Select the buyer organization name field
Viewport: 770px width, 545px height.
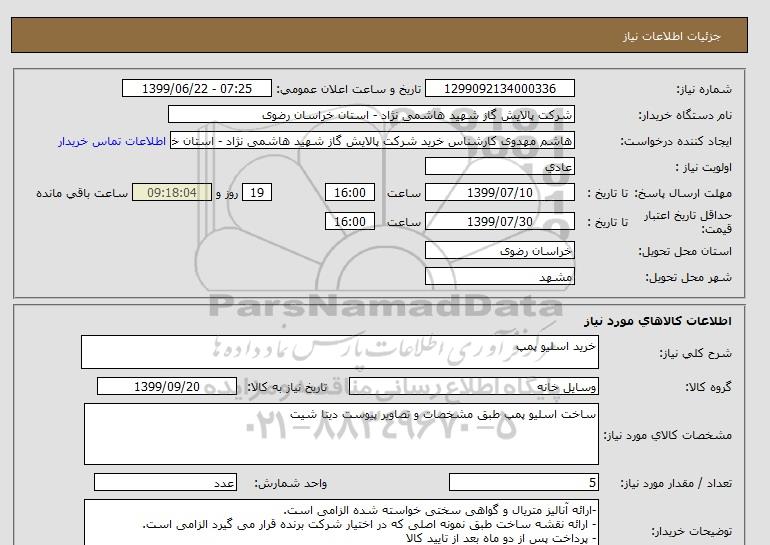click(371, 114)
